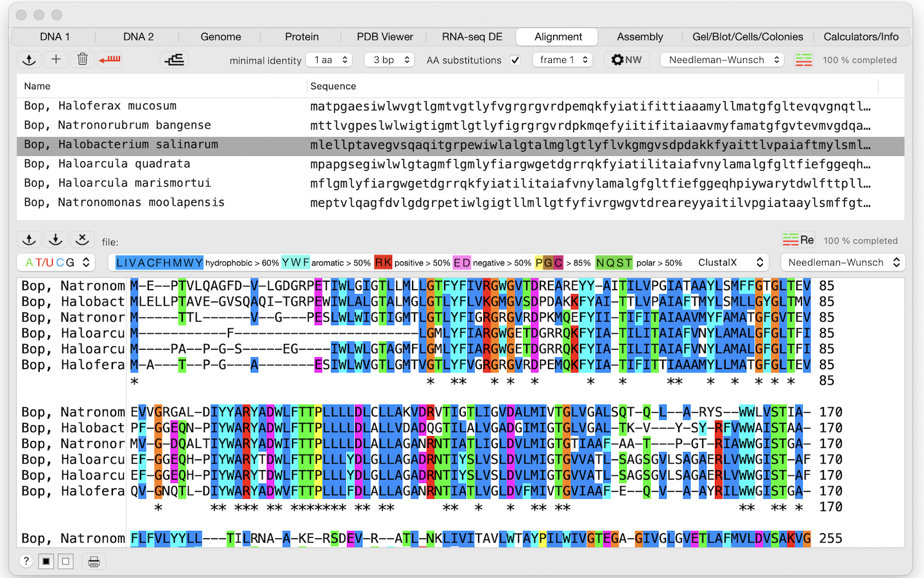924x578 pixels.
Task: Open the phylogenetic tree icon
Action: (174, 60)
